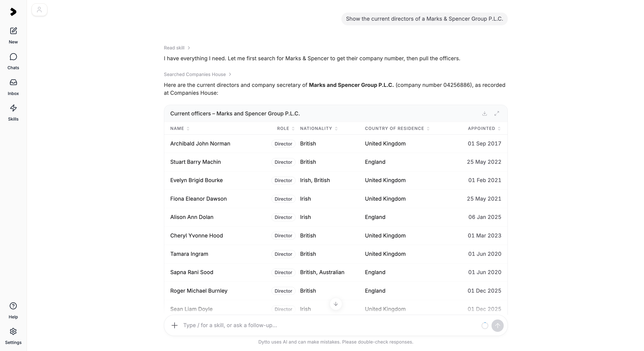Click the 'British, Australian' nationality cell
This screenshot has height=351, width=644.
point(322,272)
